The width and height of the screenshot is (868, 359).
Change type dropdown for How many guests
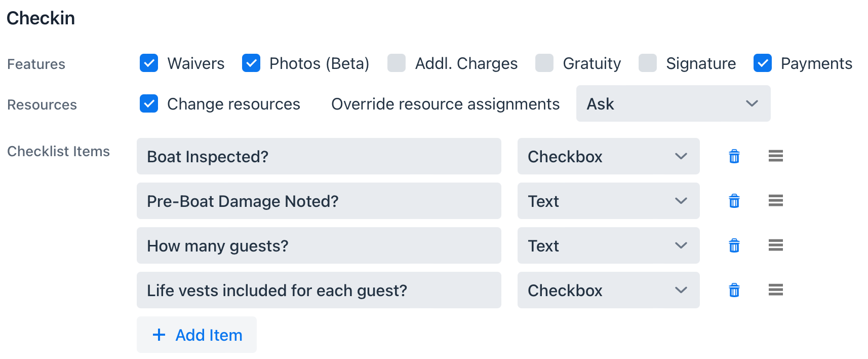[x=608, y=245]
